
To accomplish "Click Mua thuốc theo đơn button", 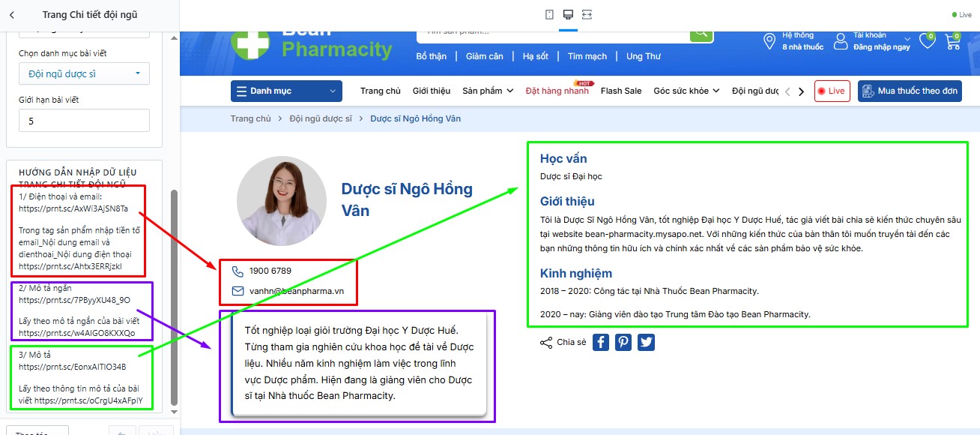I will 910,91.
